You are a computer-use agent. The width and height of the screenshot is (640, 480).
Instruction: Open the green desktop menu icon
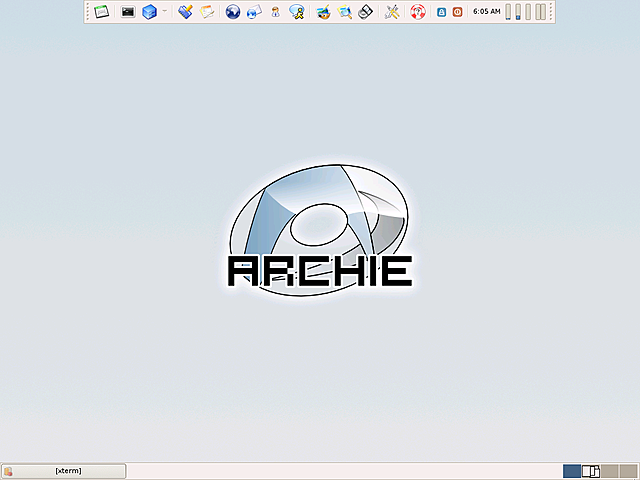[x=101, y=12]
